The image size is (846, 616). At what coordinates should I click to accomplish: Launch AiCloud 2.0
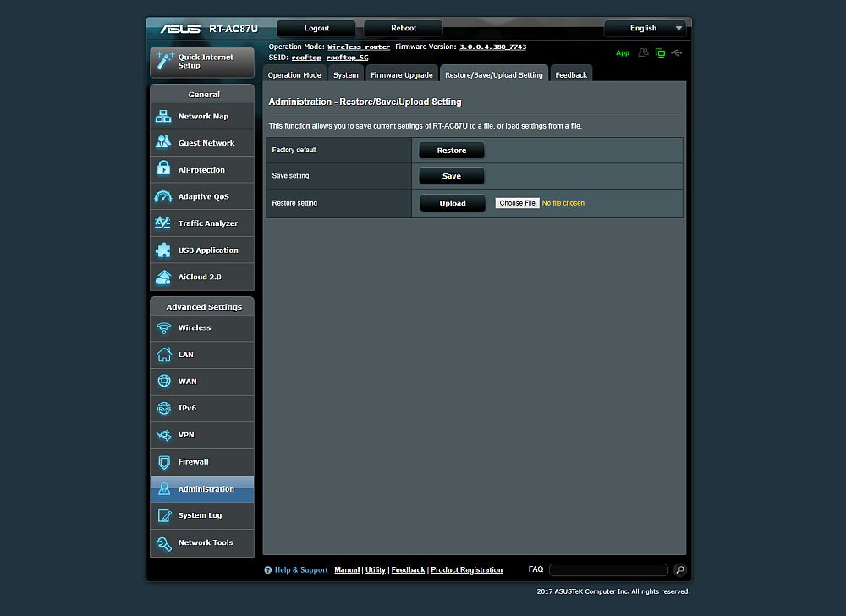coord(201,277)
